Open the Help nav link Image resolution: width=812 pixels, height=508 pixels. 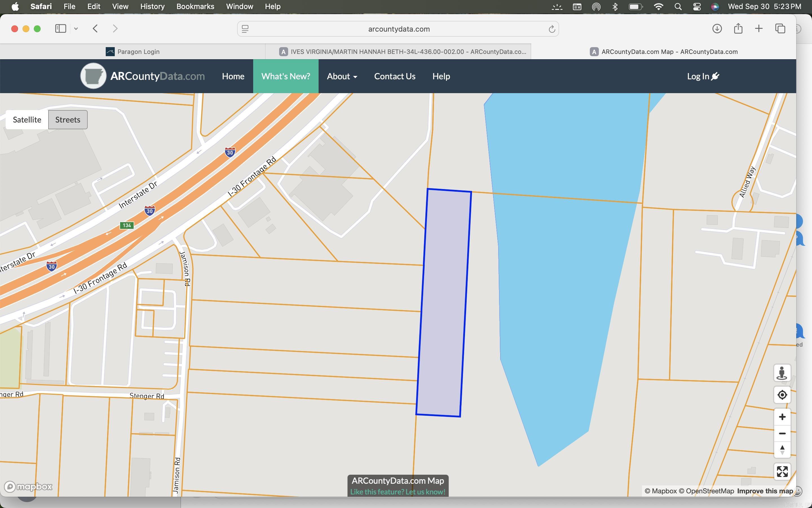point(441,76)
